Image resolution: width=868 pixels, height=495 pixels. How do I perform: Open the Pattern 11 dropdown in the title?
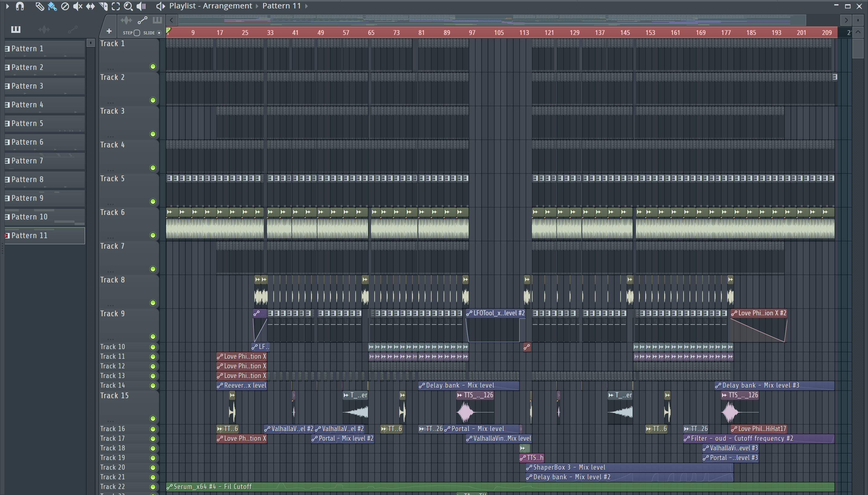(282, 6)
